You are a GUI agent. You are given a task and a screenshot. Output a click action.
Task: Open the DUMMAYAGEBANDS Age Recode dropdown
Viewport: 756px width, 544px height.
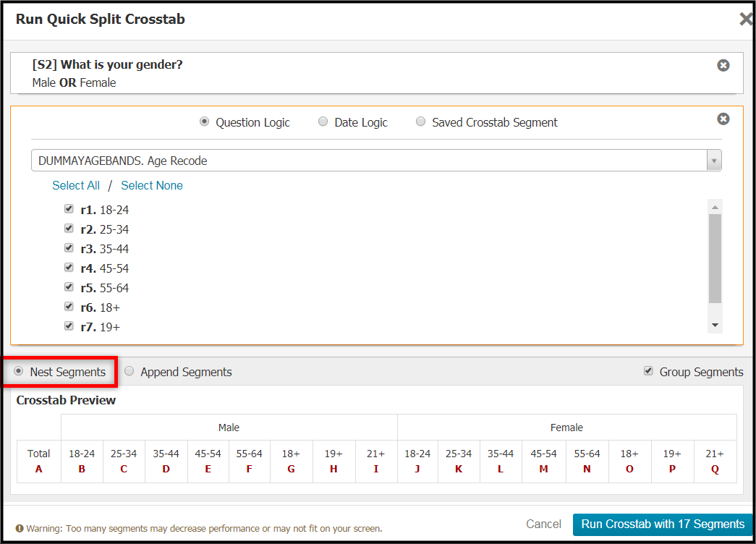pyautogui.click(x=376, y=161)
